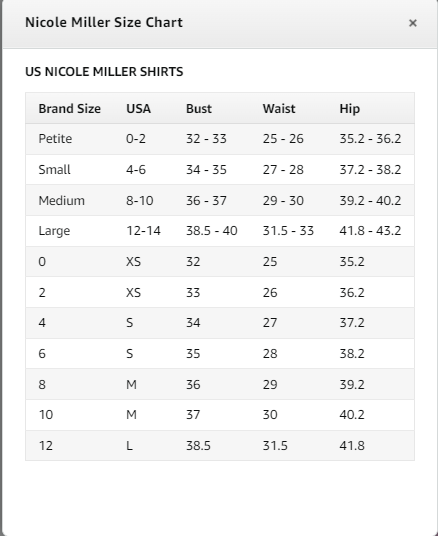Image resolution: width=438 pixels, height=536 pixels.
Task: Click the USA column header
Action: pos(138,109)
